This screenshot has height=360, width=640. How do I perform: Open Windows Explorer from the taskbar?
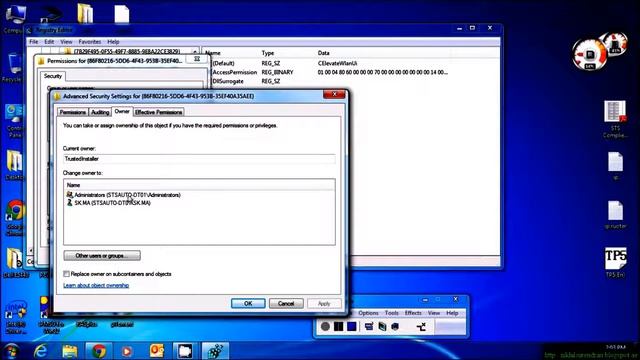[x=70, y=351]
